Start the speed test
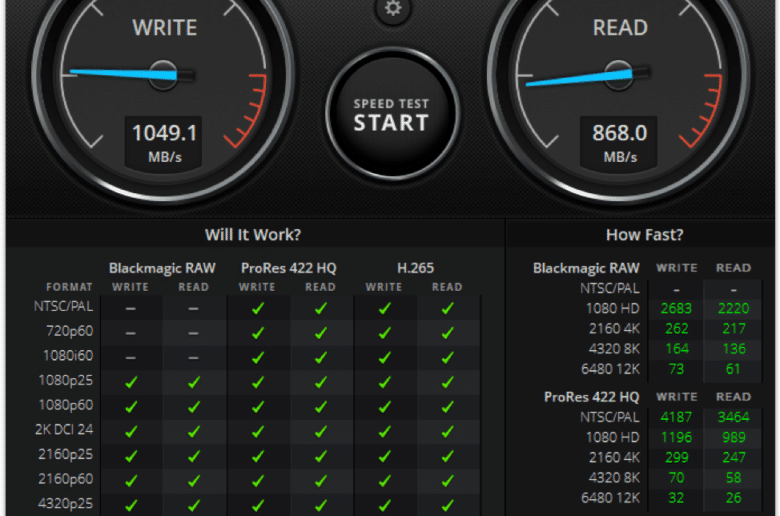The width and height of the screenshot is (780, 516). click(392, 115)
